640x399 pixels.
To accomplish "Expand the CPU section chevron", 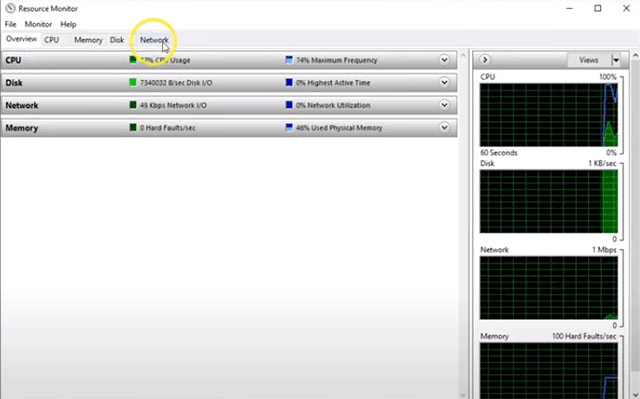I will [444, 60].
